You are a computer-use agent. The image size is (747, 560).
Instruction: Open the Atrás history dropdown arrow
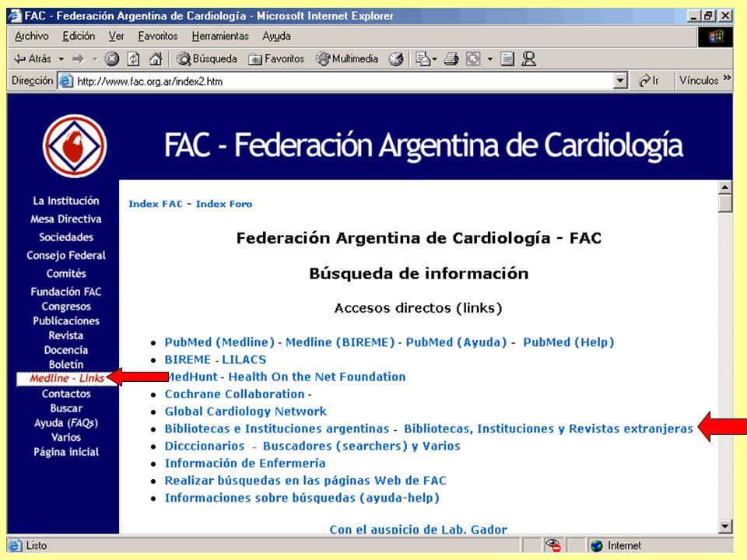61,60
